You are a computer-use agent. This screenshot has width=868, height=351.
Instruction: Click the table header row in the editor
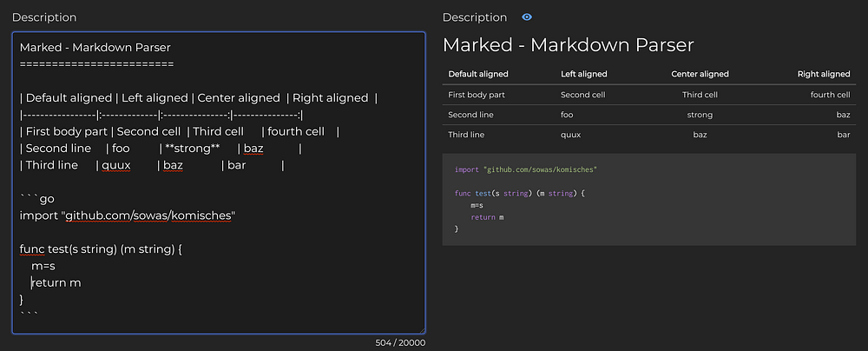(199, 98)
